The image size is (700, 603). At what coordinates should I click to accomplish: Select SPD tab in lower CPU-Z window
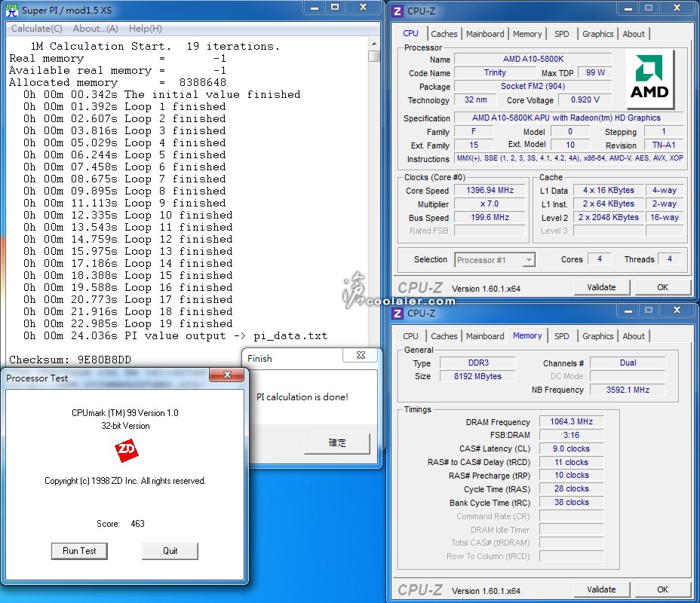[x=561, y=336]
